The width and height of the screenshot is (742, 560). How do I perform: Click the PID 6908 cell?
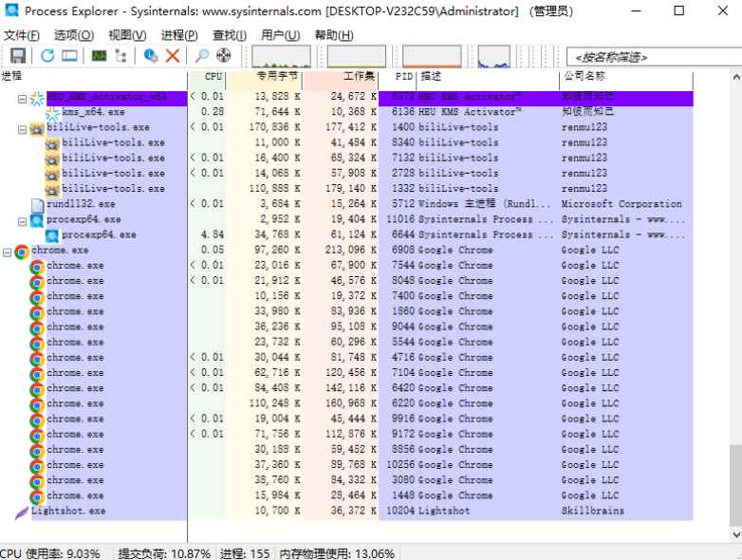[x=403, y=251]
